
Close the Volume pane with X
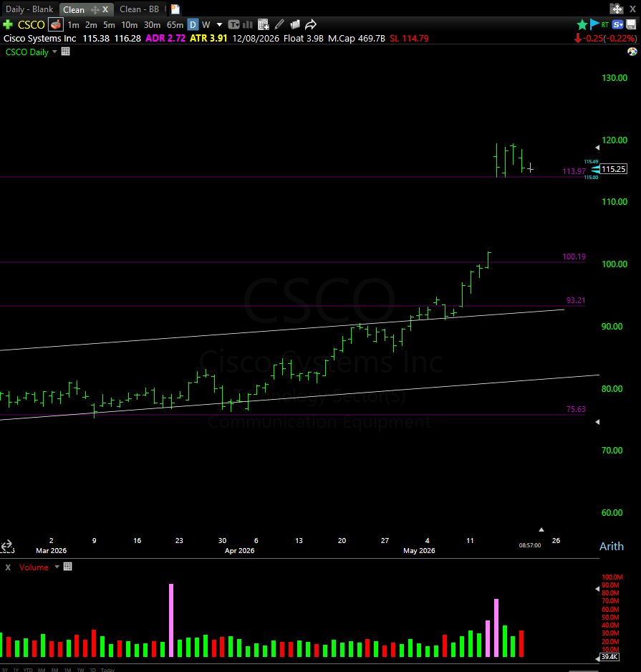tap(8, 567)
